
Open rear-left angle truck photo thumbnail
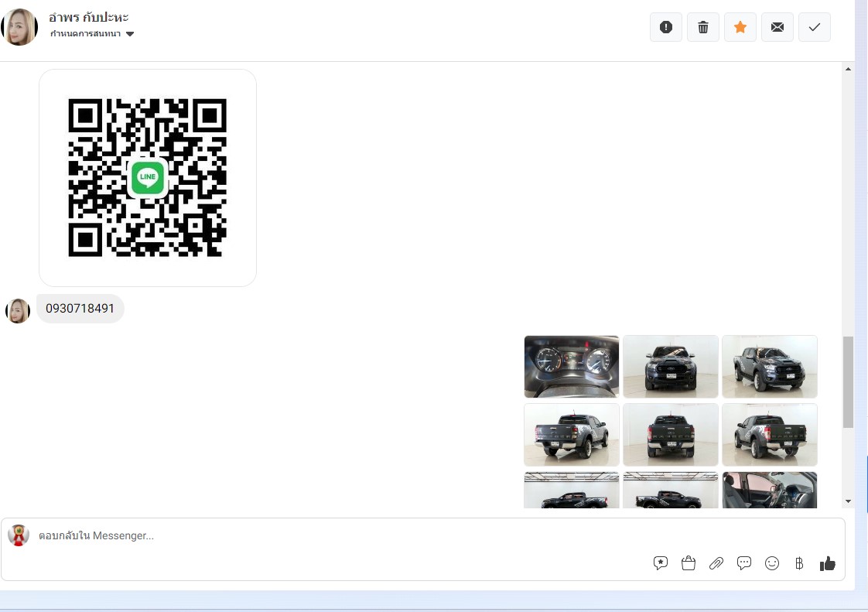click(x=571, y=435)
